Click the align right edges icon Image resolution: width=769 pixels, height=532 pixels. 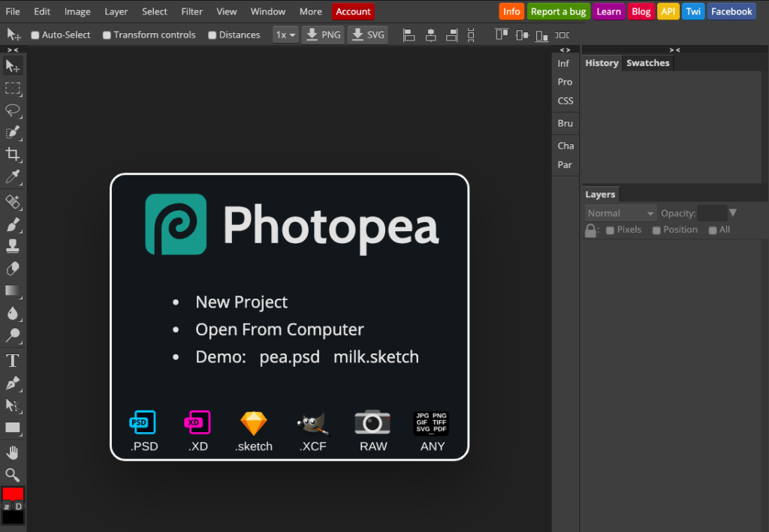451,35
